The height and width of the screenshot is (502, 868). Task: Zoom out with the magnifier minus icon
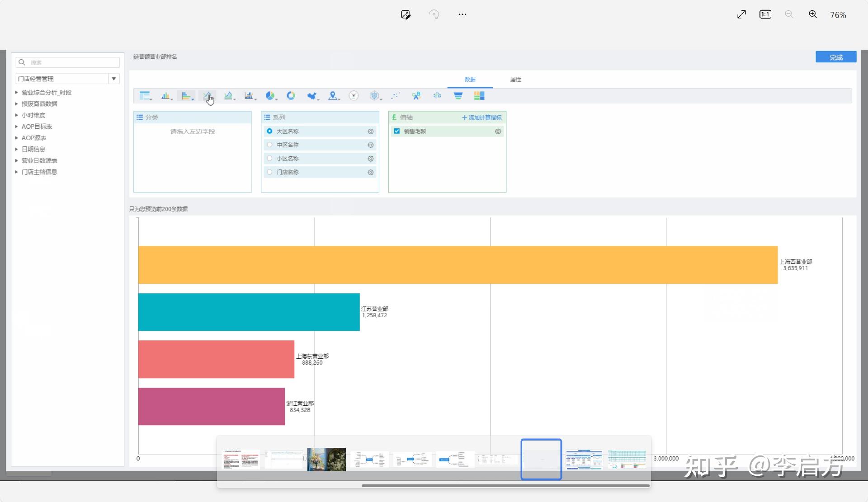click(x=789, y=14)
